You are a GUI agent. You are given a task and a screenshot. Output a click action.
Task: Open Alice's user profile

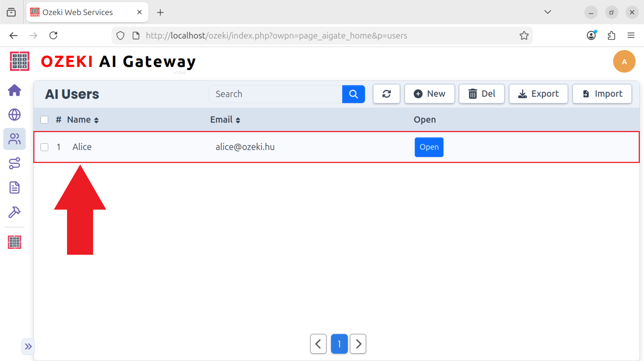click(429, 147)
